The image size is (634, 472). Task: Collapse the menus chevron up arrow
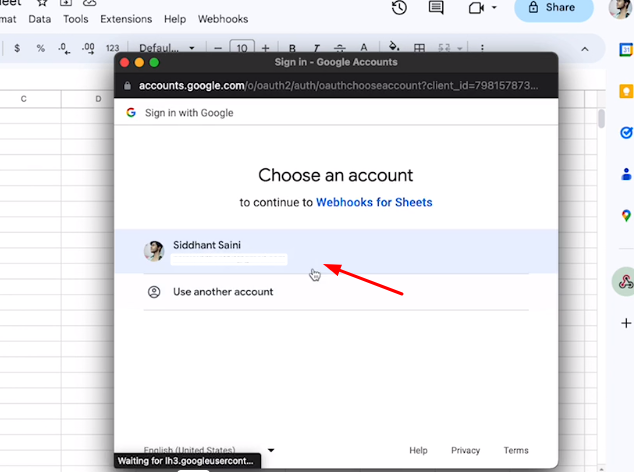point(585,49)
